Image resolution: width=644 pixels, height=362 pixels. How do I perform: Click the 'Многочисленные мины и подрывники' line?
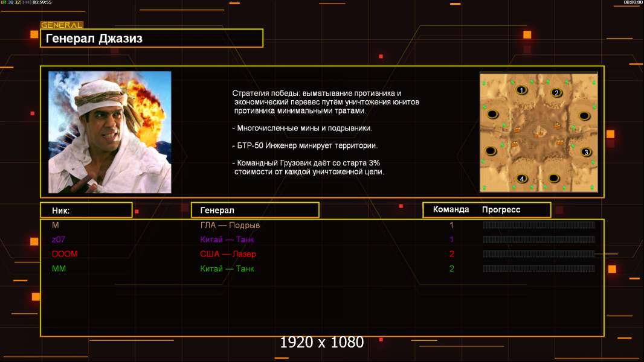(x=302, y=129)
